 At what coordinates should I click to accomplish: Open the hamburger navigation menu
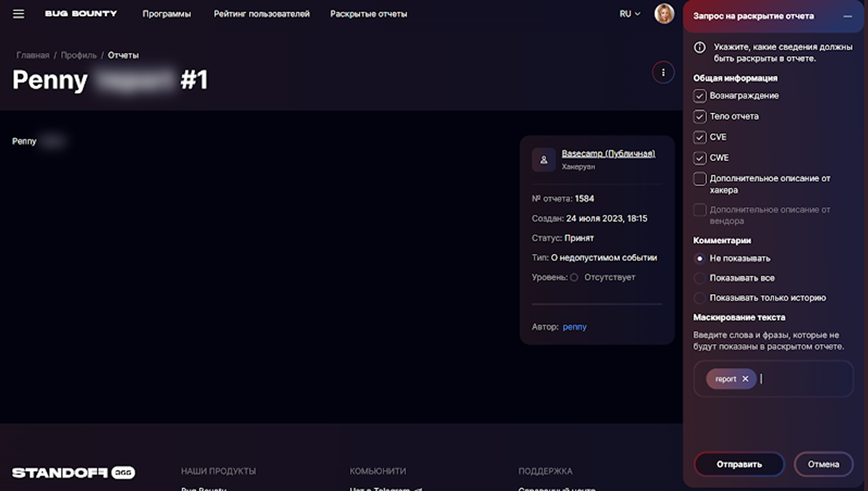pyautogui.click(x=18, y=14)
